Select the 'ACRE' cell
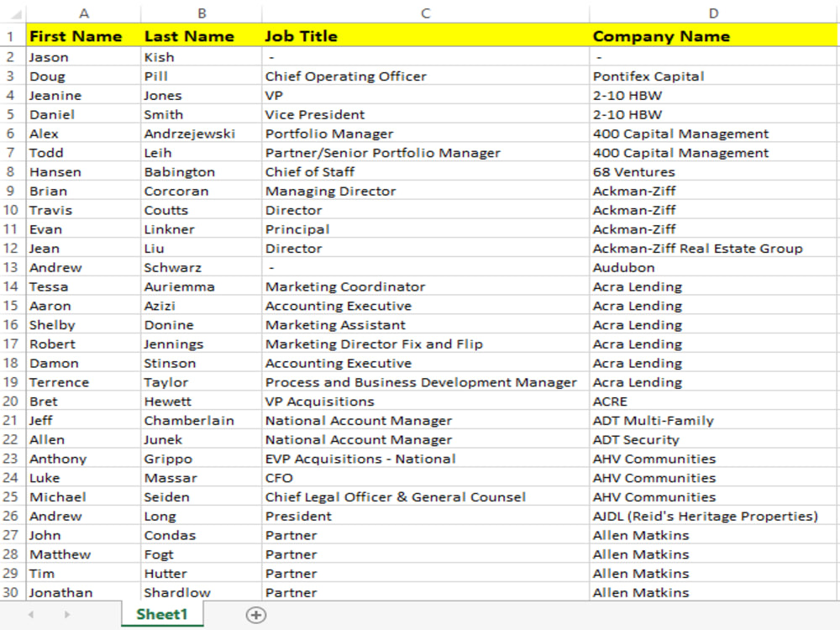The height and width of the screenshot is (630, 840). click(713, 401)
